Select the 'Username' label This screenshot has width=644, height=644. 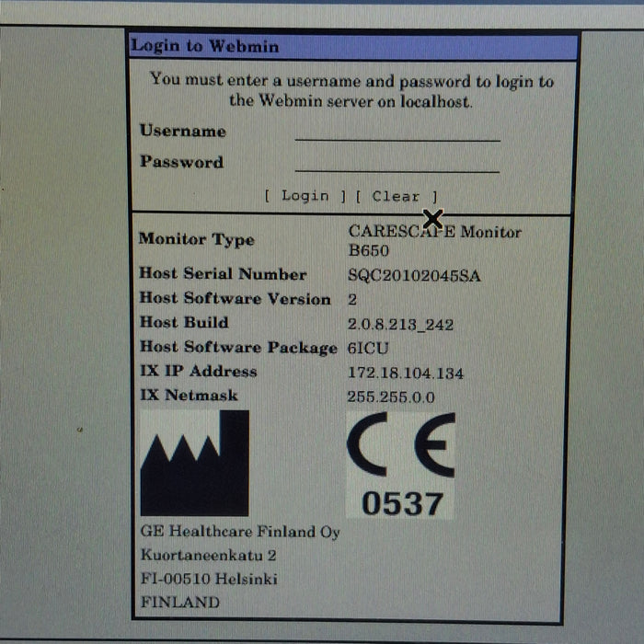coord(183,131)
